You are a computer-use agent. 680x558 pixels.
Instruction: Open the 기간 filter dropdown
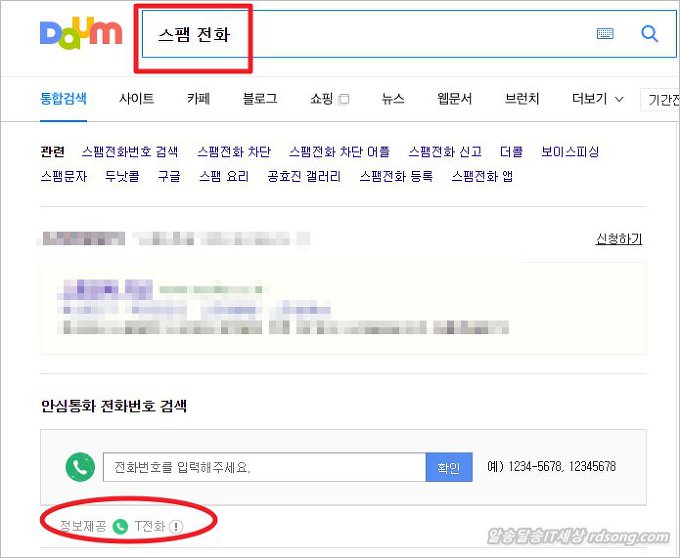pyautogui.click(x=660, y=100)
